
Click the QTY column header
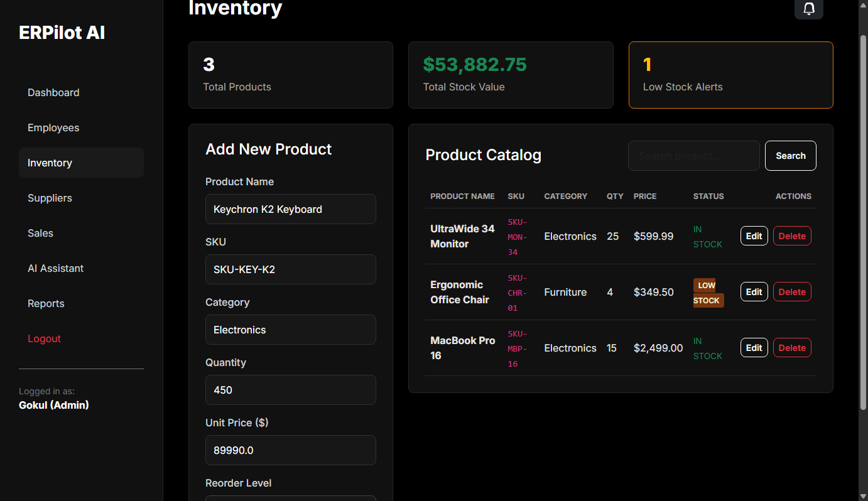(615, 197)
